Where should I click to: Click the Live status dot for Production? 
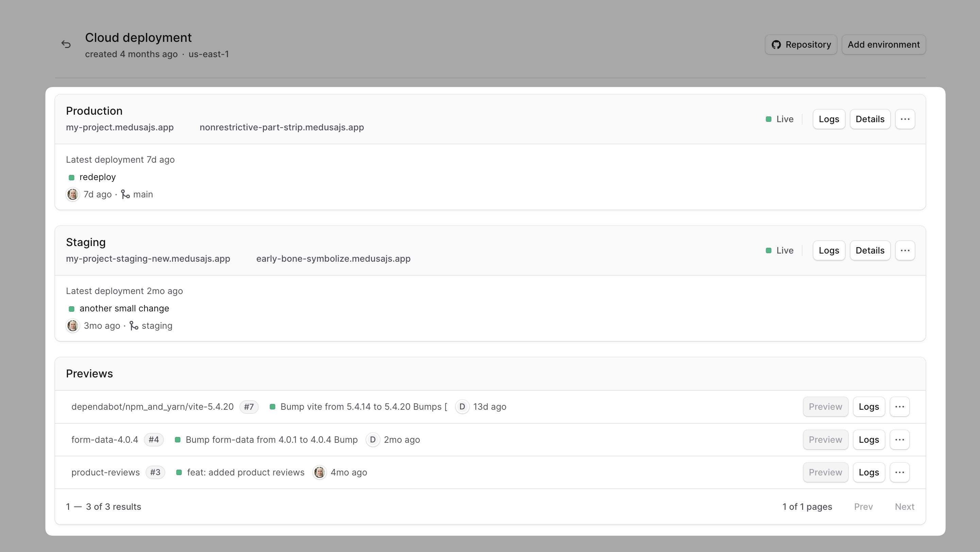point(768,119)
